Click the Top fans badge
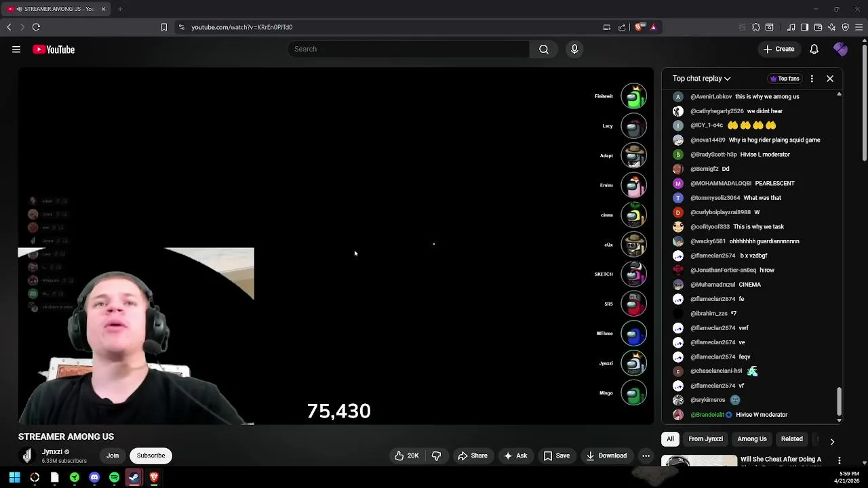Screen dimensions: 868x488 (785, 79)
